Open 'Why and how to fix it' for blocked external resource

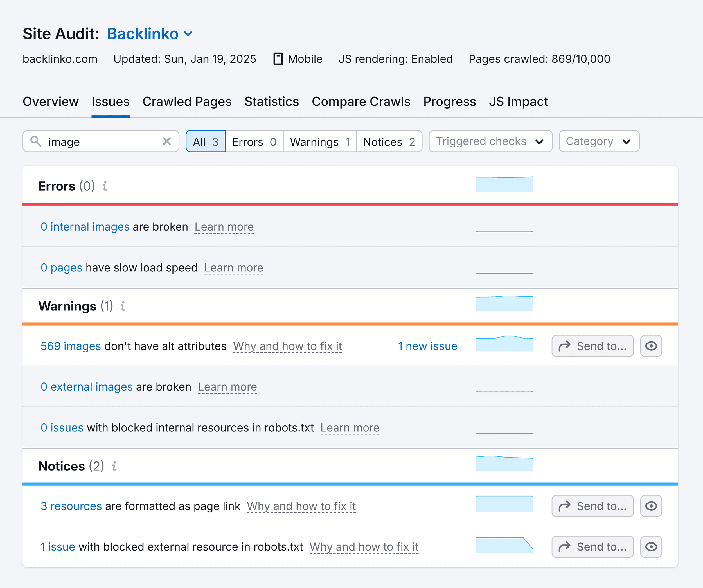[x=364, y=547]
